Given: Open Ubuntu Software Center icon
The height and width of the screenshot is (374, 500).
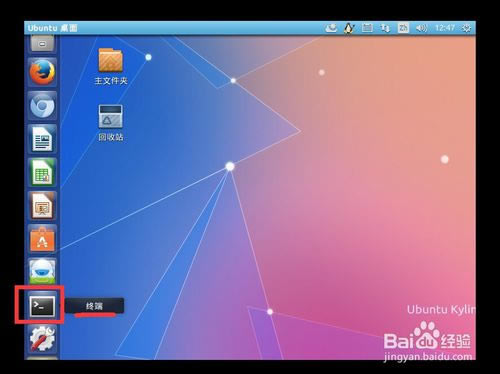Looking at the screenshot, I should click(x=42, y=239).
